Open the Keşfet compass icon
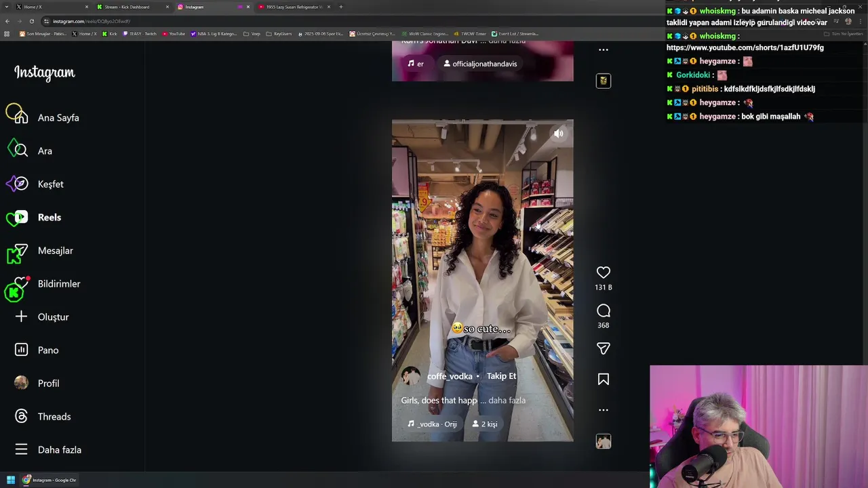 click(x=21, y=184)
